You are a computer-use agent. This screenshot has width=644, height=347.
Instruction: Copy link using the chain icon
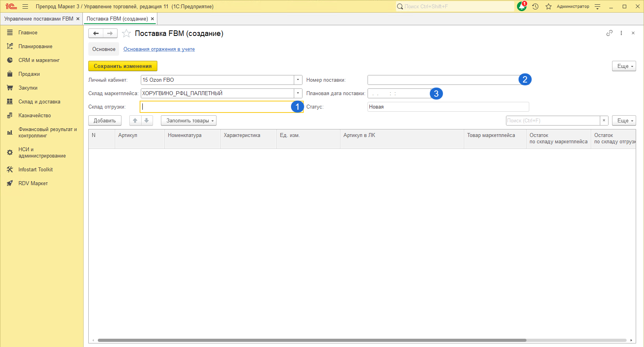(x=609, y=33)
